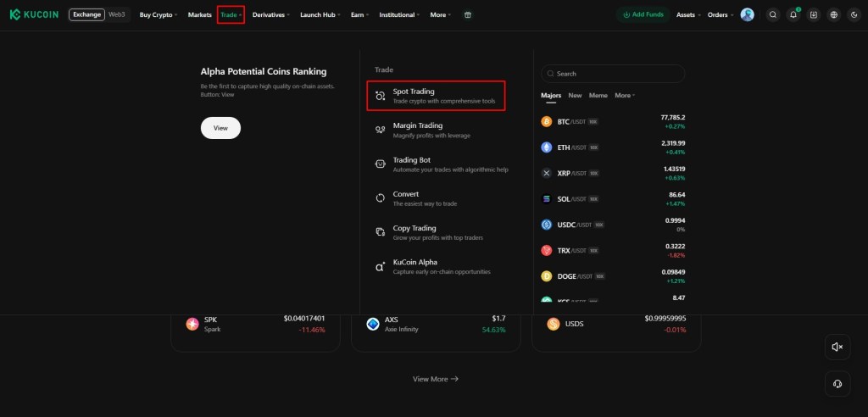Expand More categories beside Meme tab
This screenshot has width=868, height=417.
[x=625, y=95]
